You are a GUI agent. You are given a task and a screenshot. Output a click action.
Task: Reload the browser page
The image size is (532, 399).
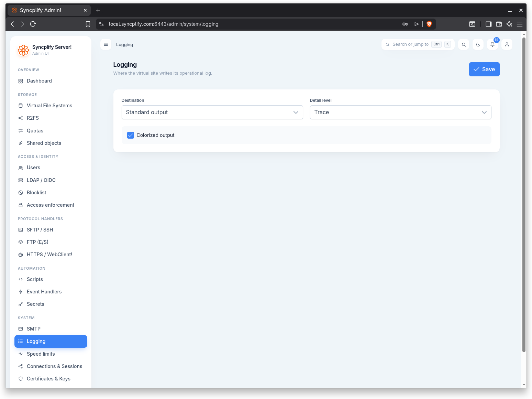pyautogui.click(x=33, y=24)
